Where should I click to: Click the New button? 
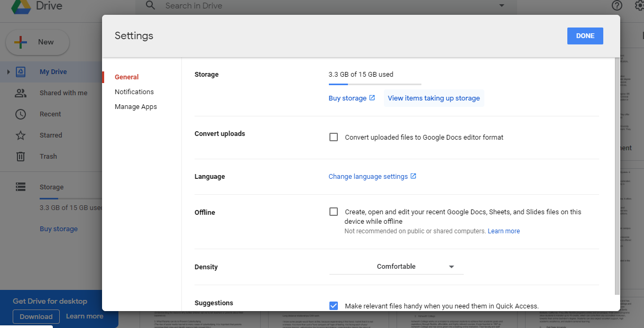coord(38,42)
